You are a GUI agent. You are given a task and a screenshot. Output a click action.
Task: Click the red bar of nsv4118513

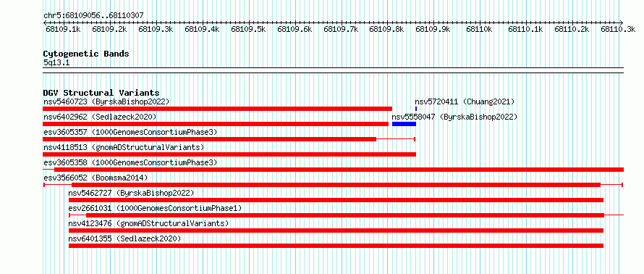[229, 154]
